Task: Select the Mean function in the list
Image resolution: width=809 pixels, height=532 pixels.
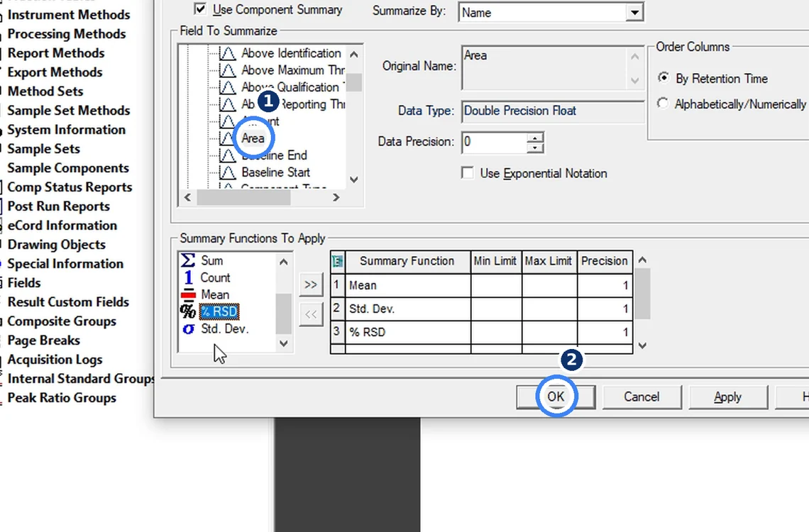Action: click(215, 294)
